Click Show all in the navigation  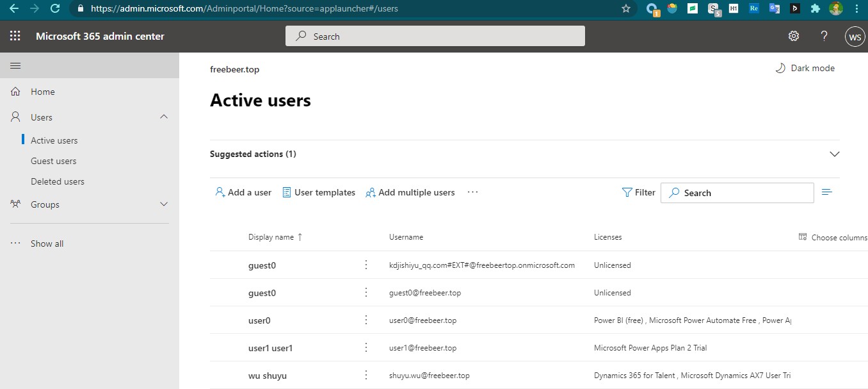point(47,244)
